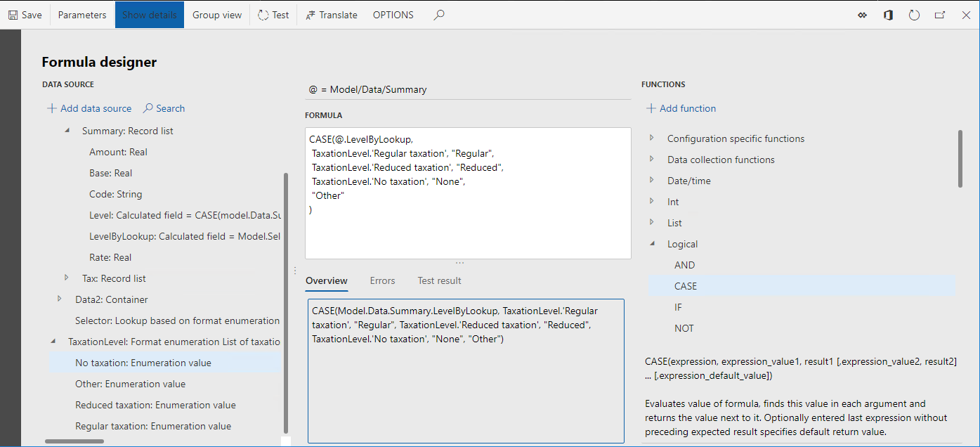The height and width of the screenshot is (447, 980).
Task: Open the Test result tab
Action: 439,280
